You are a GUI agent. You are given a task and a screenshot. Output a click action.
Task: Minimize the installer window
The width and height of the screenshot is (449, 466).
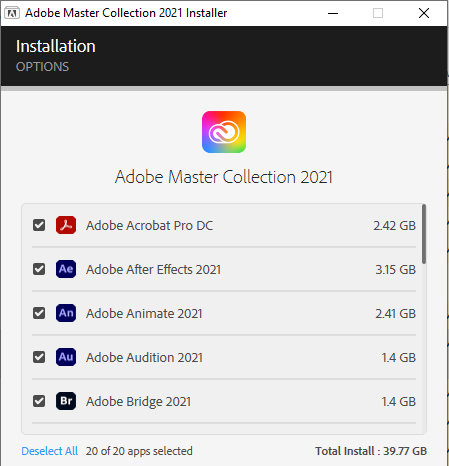pyautogui.click(x=333, y=13)
